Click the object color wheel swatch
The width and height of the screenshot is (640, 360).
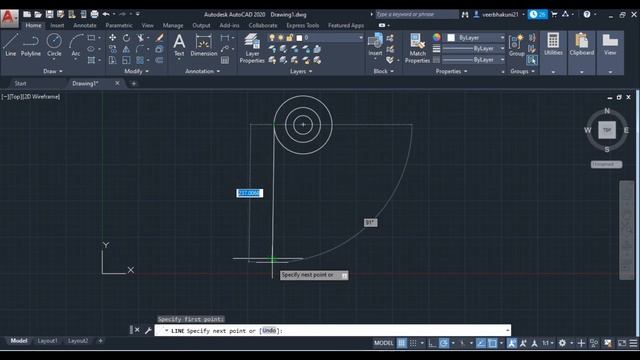pos(437,38)
